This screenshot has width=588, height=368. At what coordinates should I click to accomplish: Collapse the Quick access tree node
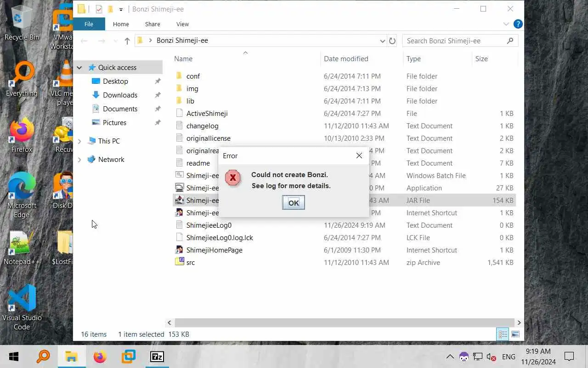click(79, 68)
